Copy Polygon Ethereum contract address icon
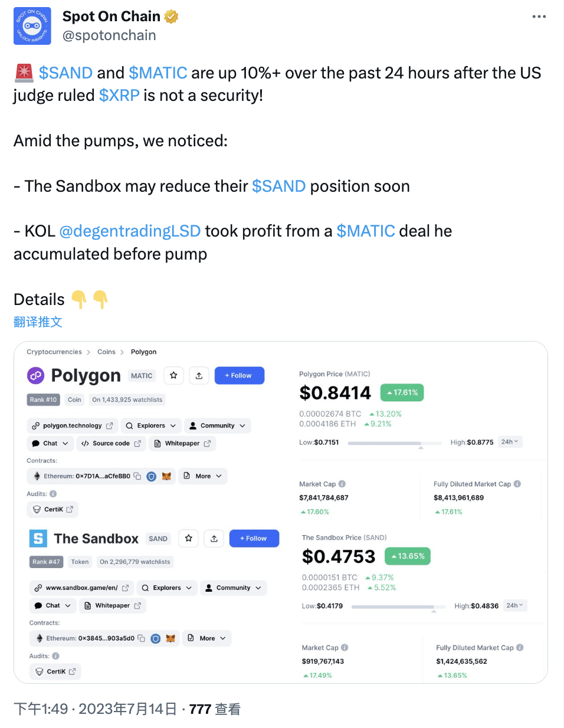 [137, 476]
